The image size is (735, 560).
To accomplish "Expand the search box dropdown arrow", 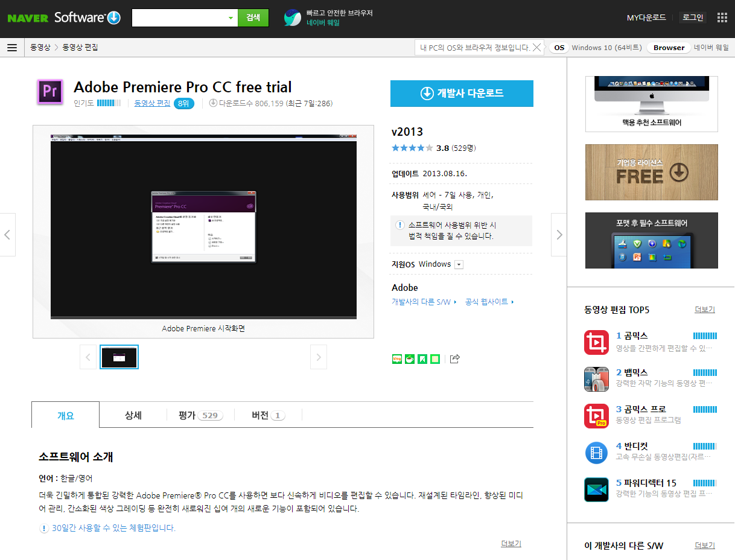I will pos(231,17).
